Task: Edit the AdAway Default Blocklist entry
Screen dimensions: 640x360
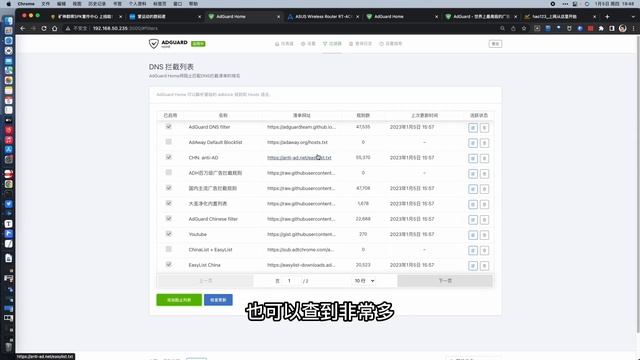Action: click(473, 143)
